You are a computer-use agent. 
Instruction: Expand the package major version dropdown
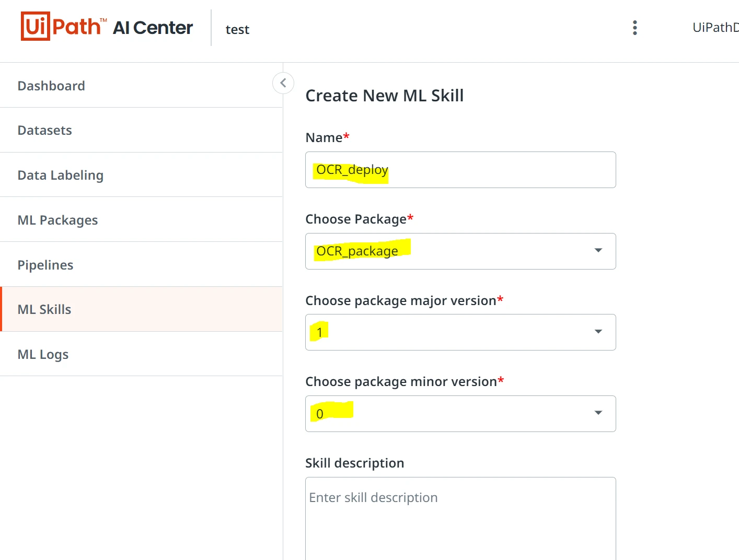pos(460,332)
